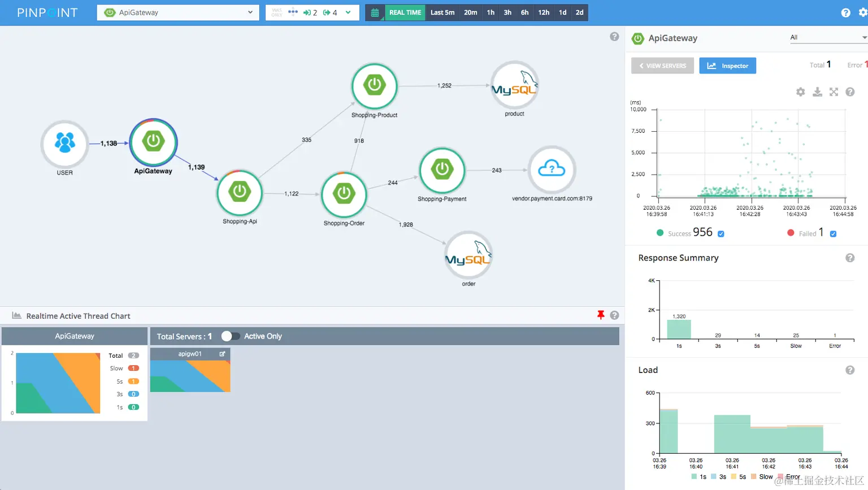Click the Total count badge in thread chart
Screen dimensions: 868x490
[133, 355]
